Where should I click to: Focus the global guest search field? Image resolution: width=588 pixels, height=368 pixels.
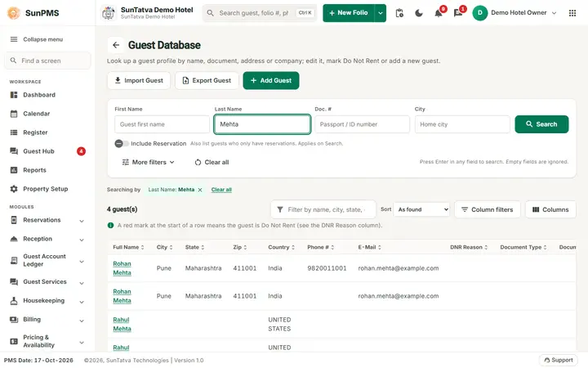tap(260, 13)
